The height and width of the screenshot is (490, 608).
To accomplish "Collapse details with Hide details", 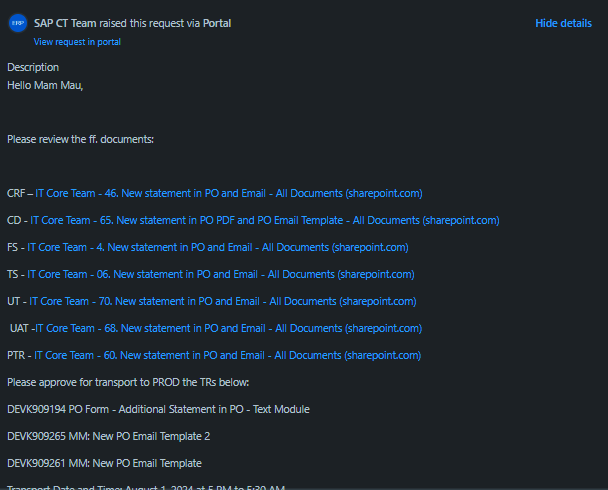I will 563,23.
